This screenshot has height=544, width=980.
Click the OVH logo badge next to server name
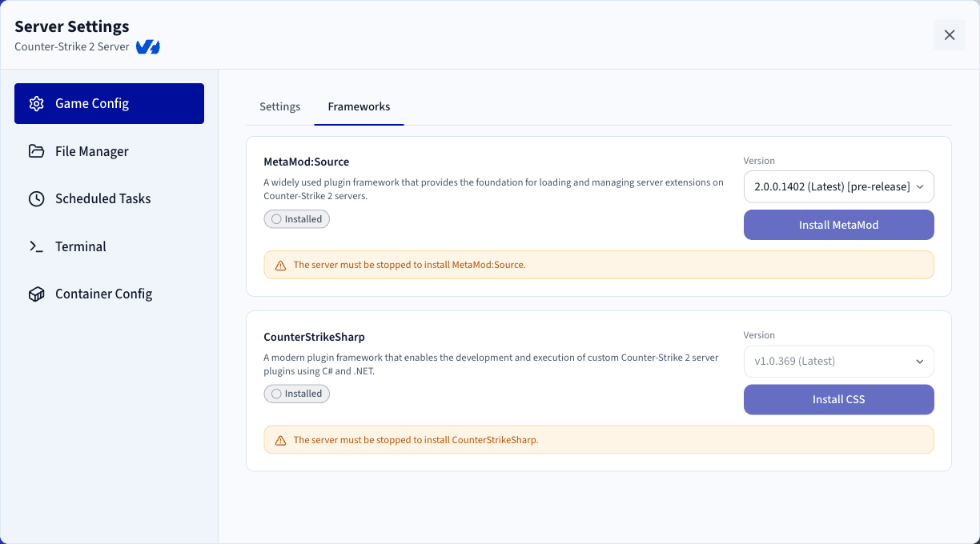pos(148,47)
